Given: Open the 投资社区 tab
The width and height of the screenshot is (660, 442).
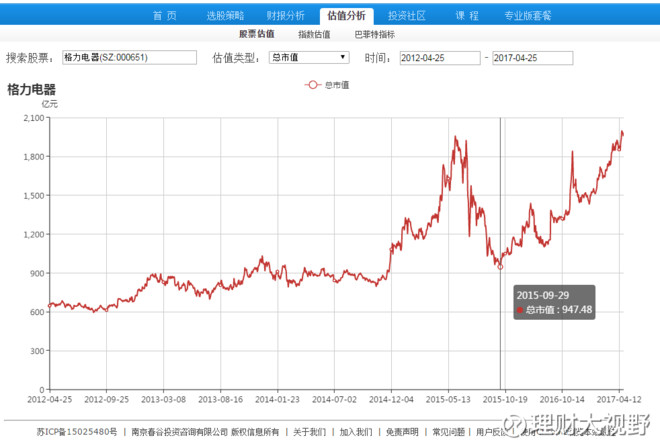Looking at the screenshot, I should click(407, 16).
